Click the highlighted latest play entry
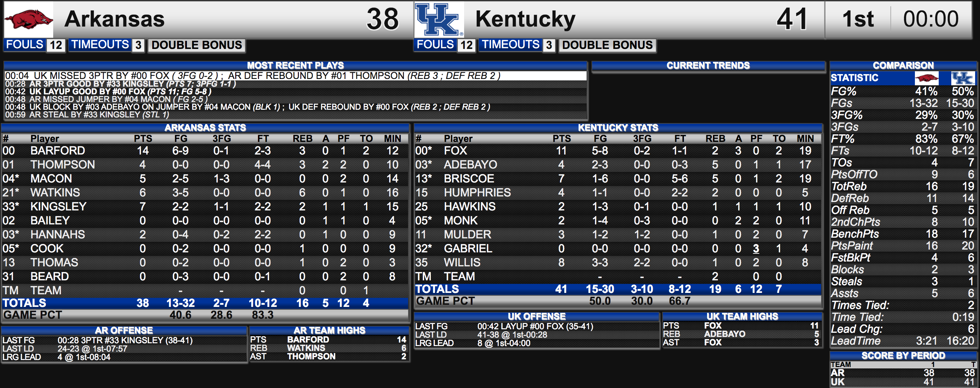This screenshot has height=388, width=980. (295, 76)
